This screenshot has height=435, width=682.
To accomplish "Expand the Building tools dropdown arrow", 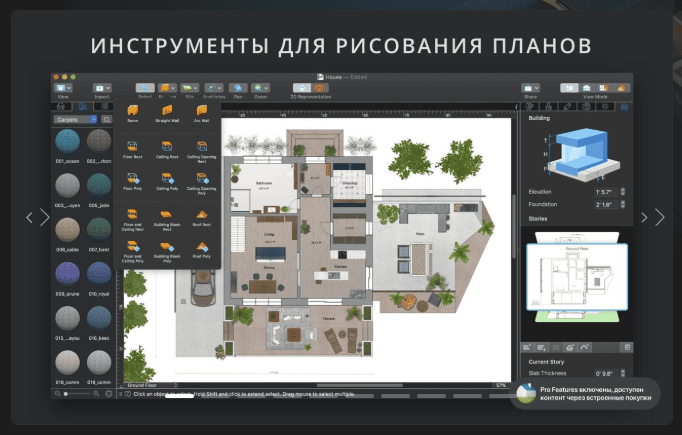I will [173, 88].
